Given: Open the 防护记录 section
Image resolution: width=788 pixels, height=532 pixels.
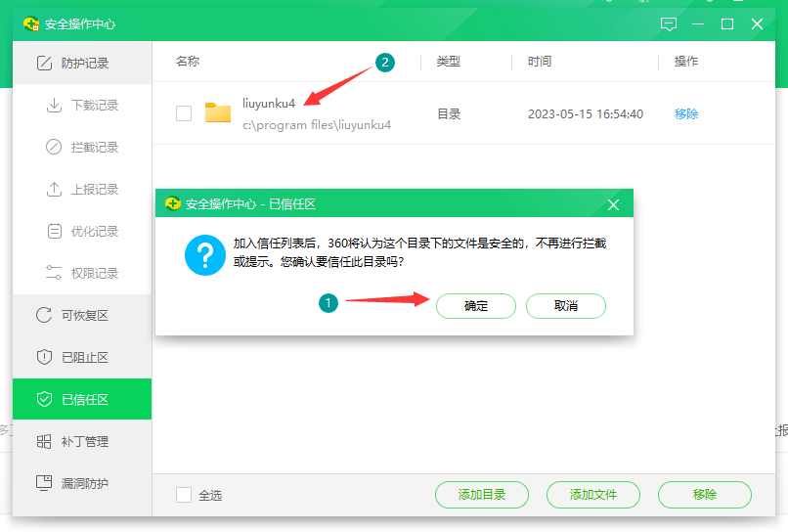Looking at the screenshot, I should click(x=82, y=63).
